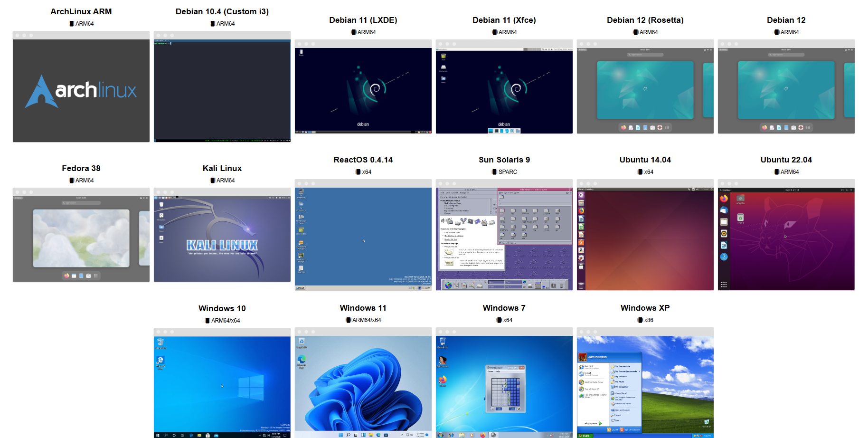Click the chip icon under Windows 7

point(499,320)
